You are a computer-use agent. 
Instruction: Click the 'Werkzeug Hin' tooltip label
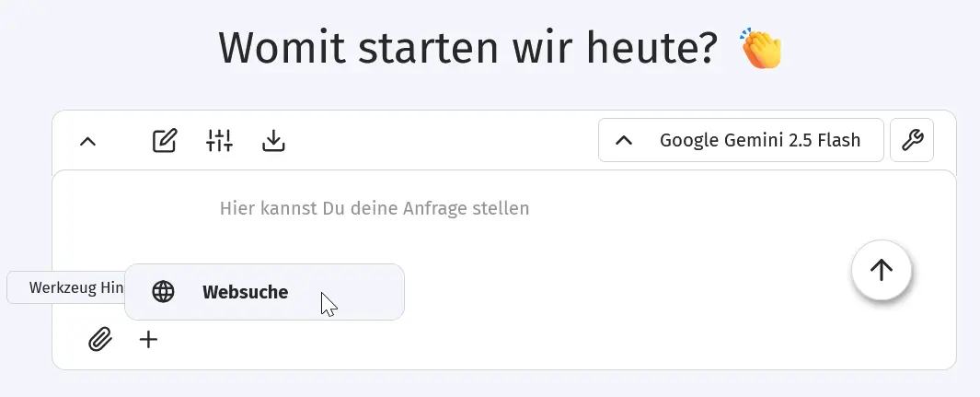coord(66,287)
